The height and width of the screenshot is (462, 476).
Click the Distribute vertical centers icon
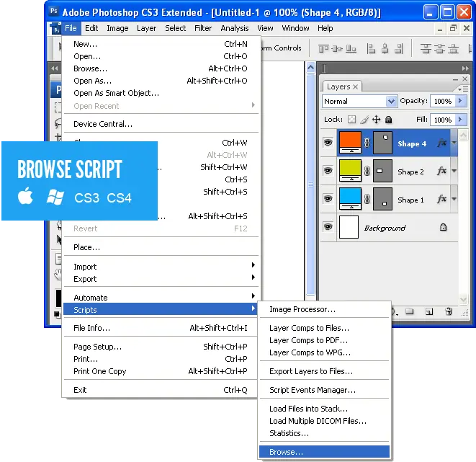[x=439, y=48]
